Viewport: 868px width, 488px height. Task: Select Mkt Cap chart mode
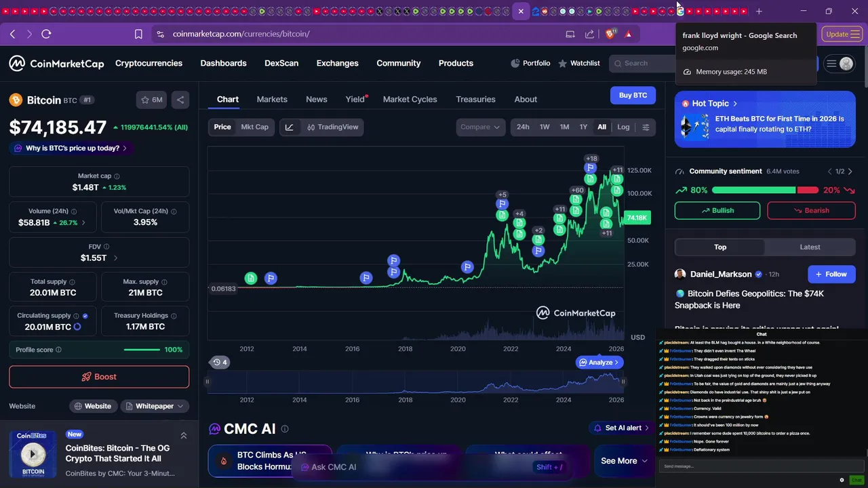[254, 127]
